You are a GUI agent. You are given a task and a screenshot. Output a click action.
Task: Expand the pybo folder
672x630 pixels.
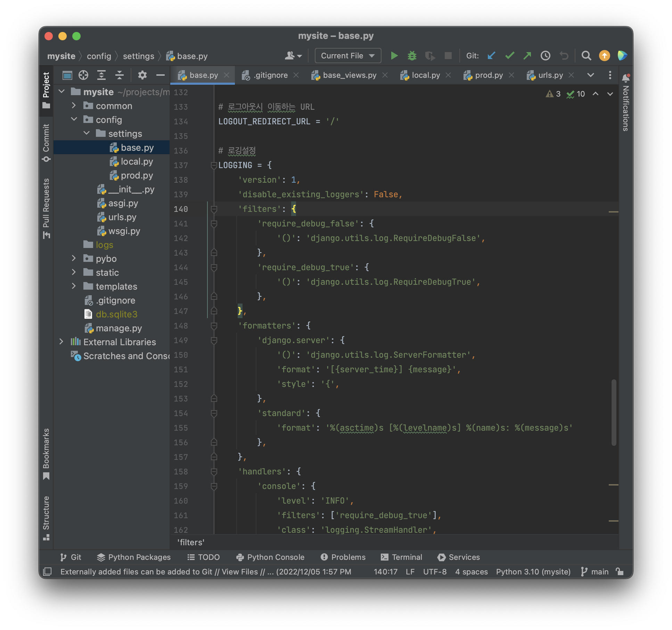click(74, 258)
